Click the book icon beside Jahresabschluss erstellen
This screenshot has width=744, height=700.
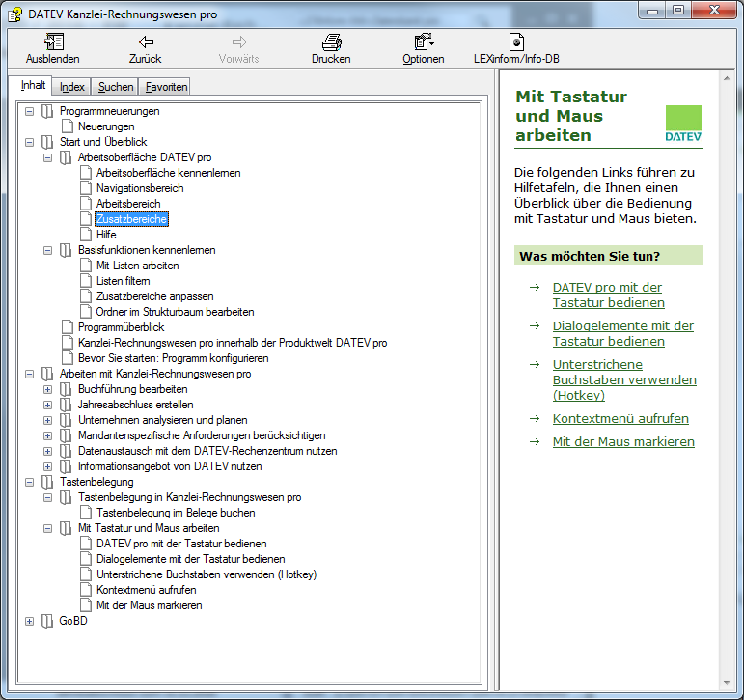66,405
